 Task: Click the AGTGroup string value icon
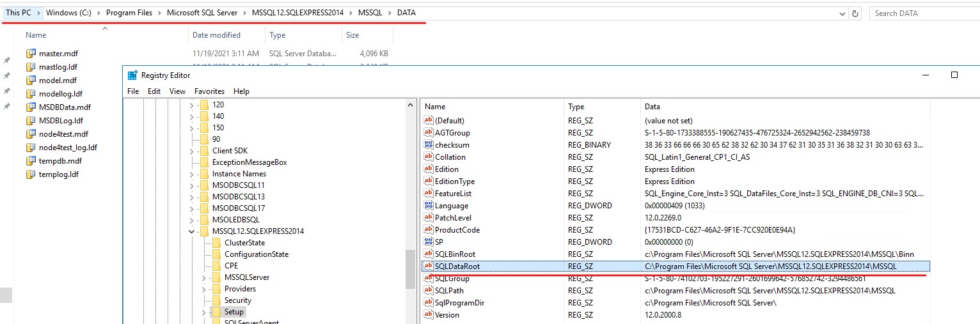(x=429, y=133)
